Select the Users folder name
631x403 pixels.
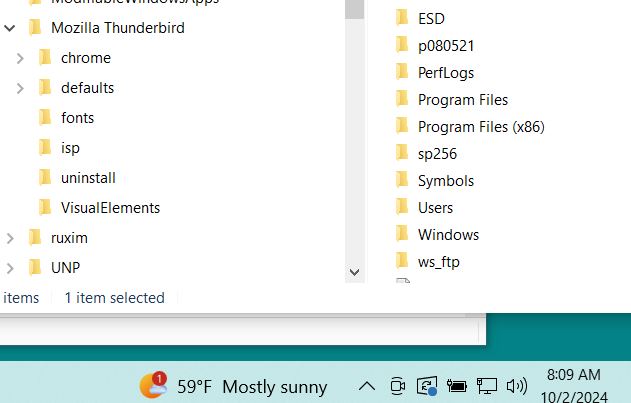point(435,208)
